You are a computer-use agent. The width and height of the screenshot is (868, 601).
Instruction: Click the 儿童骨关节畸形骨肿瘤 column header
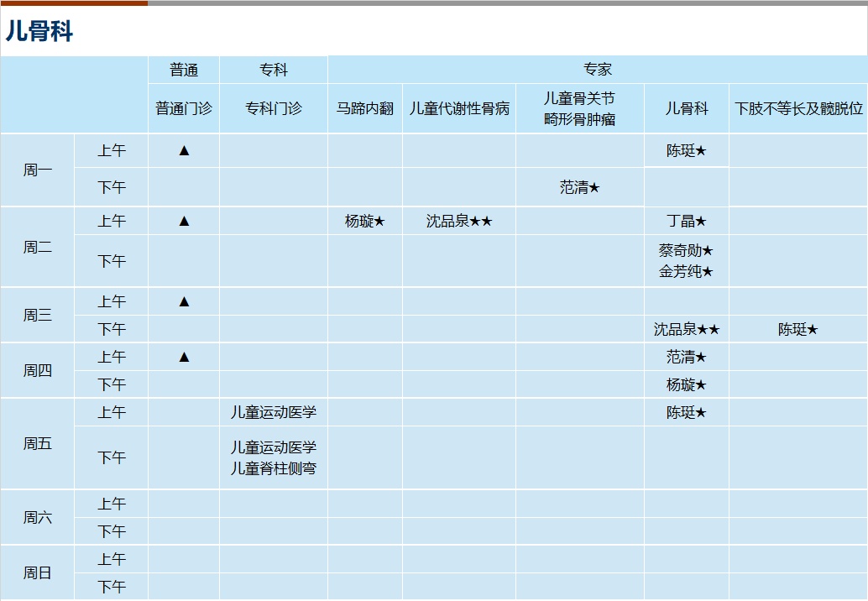coord(579,108)
